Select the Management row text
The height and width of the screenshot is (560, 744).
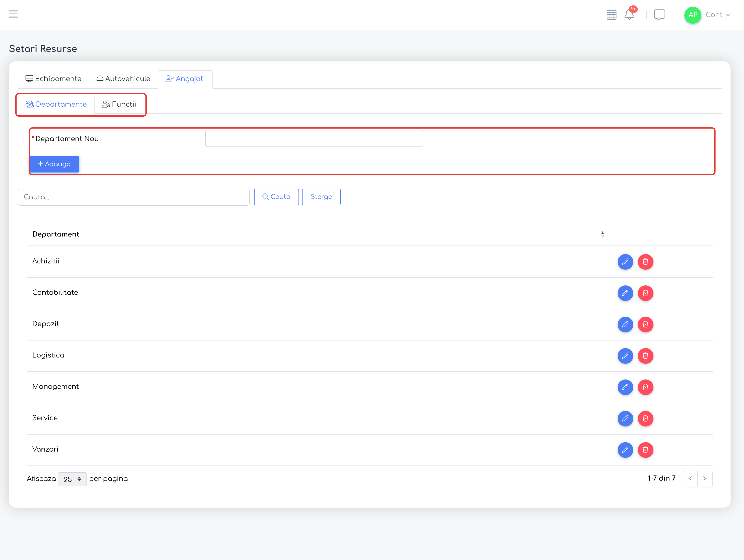56,387
